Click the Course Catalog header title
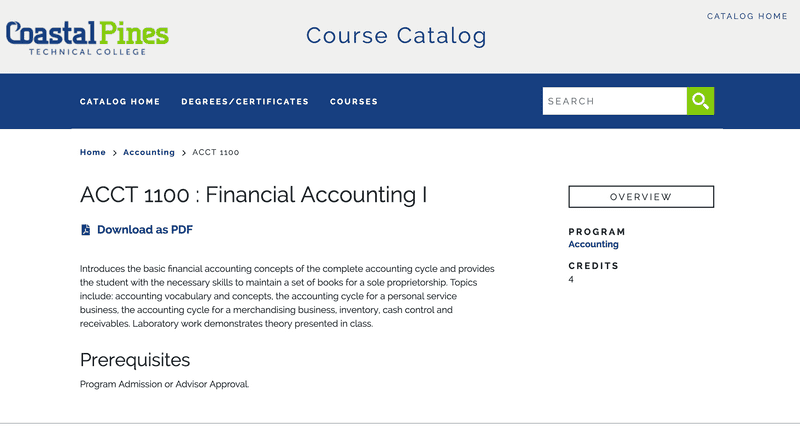This screenshot has height=426, width=800. tap(396, 36)
